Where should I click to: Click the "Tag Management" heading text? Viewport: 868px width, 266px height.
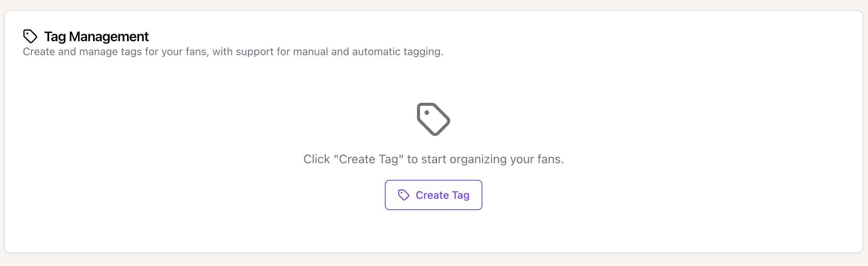coord(96,37)
